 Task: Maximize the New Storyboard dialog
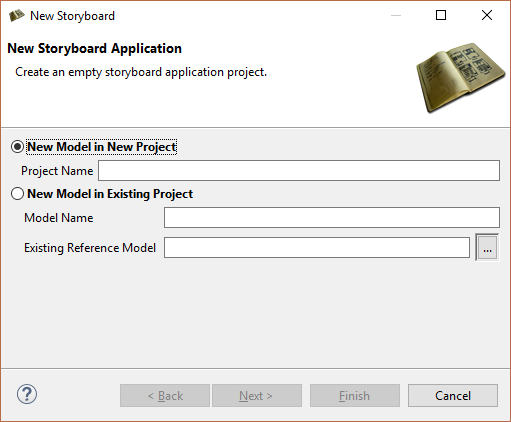point(441,15)
